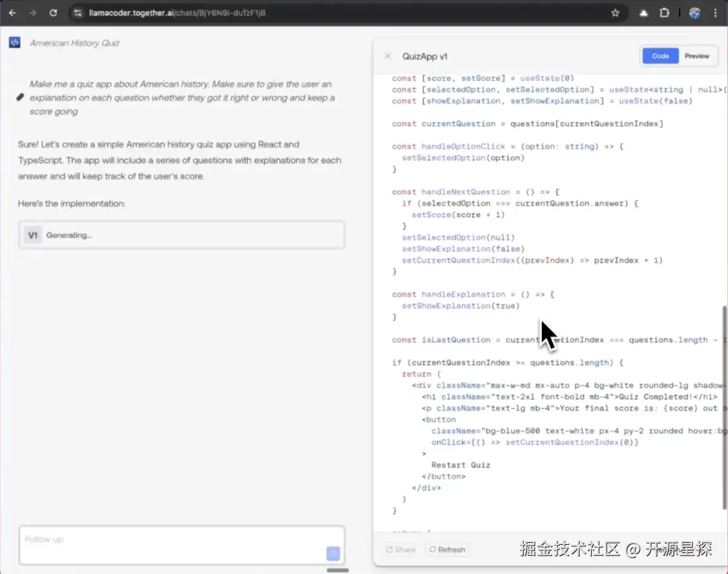Open the browser profile avatar
The height and width of the screenshot is (574, 728).
click(x=694, y=13)
